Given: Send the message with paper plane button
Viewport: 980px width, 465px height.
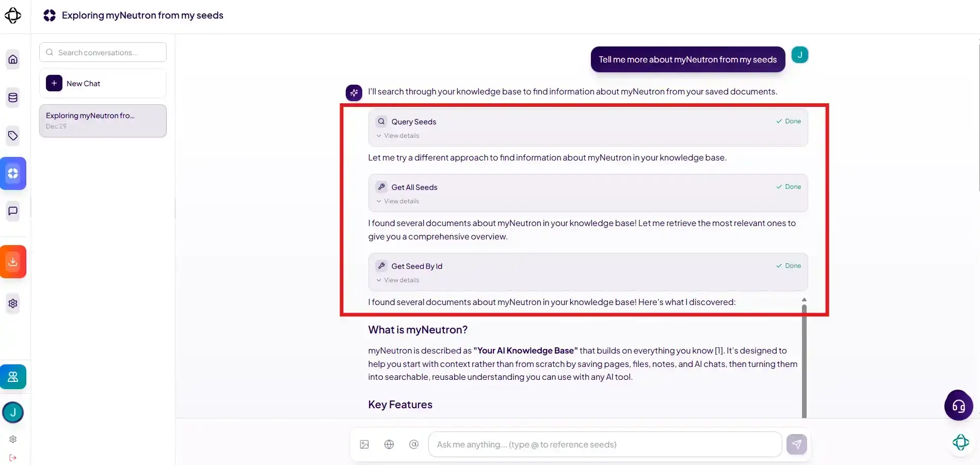Looking at the screenshot, I should pos(797,444).
